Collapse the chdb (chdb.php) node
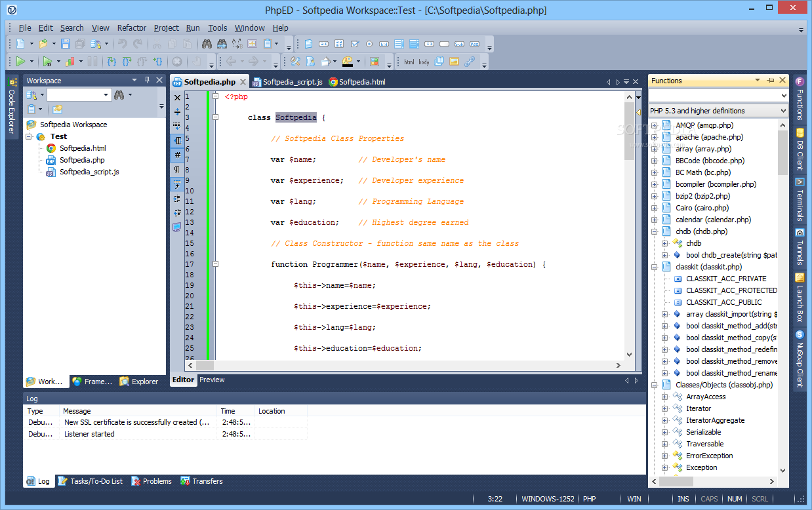The image size is (812, 510). tap(654, 231)
